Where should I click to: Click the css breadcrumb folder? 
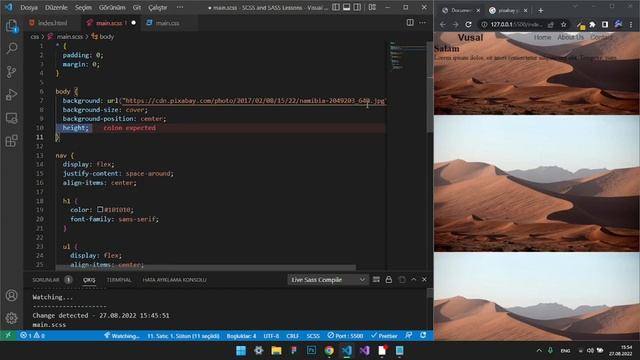coord(35,36)
